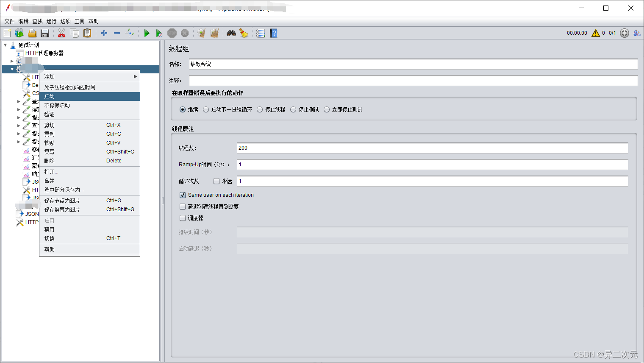
Task: Open the 添加 submenu arrow
Action: 136,77
